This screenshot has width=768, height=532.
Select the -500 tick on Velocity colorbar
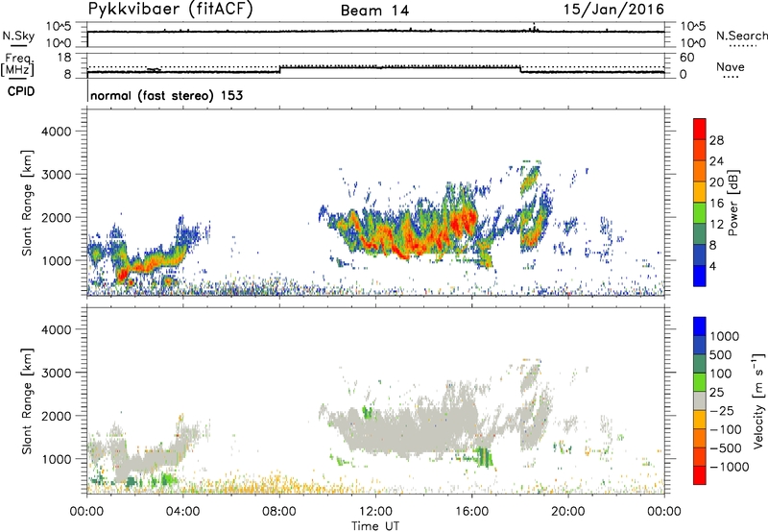(x=726, y=447)
